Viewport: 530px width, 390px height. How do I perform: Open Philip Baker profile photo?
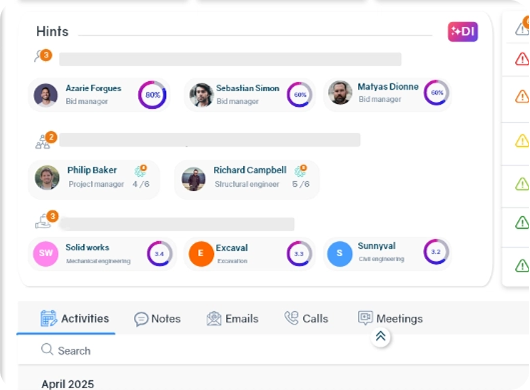pyautogui.click(x=47, y=177)
